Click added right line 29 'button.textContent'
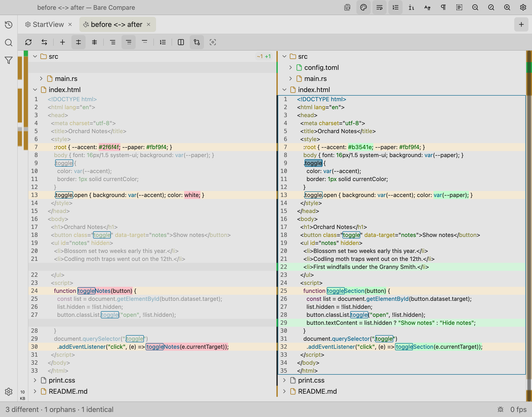 click(401, 323)
